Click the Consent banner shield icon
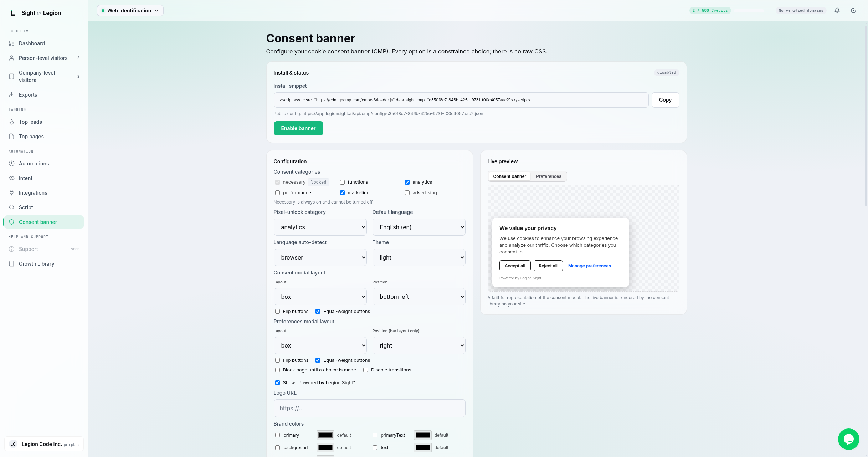Viewport: 868px width, 457px height. tap(11, 222)
